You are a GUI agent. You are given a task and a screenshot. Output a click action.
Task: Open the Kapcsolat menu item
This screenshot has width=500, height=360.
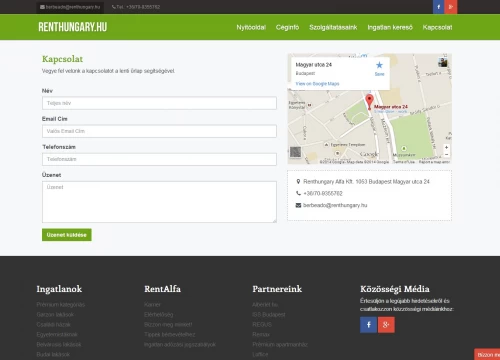point(437,27)
